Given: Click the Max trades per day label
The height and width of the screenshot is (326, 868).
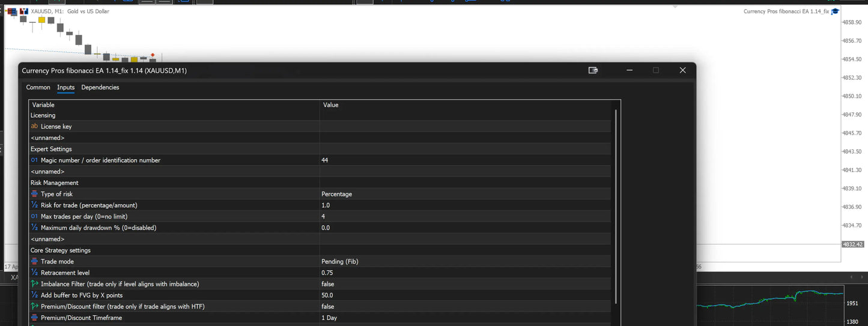Looking at the screenshot, I should (84, 216).
